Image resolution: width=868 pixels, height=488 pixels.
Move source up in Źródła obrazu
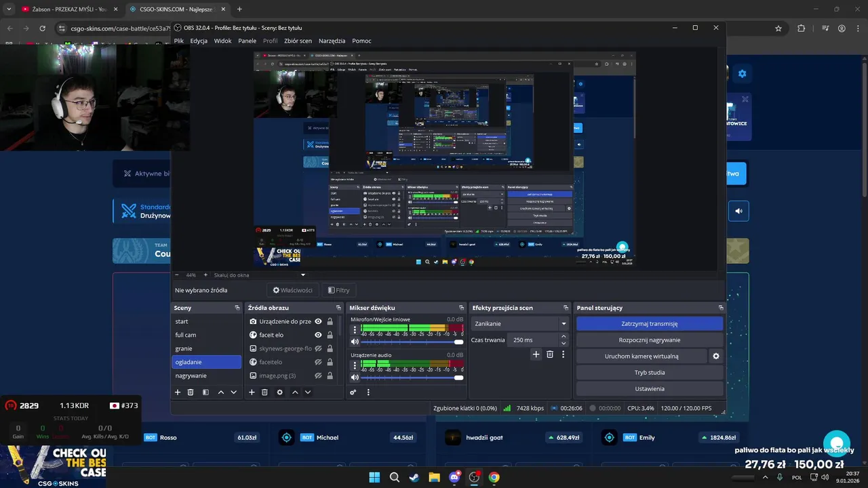pos(295,392)
